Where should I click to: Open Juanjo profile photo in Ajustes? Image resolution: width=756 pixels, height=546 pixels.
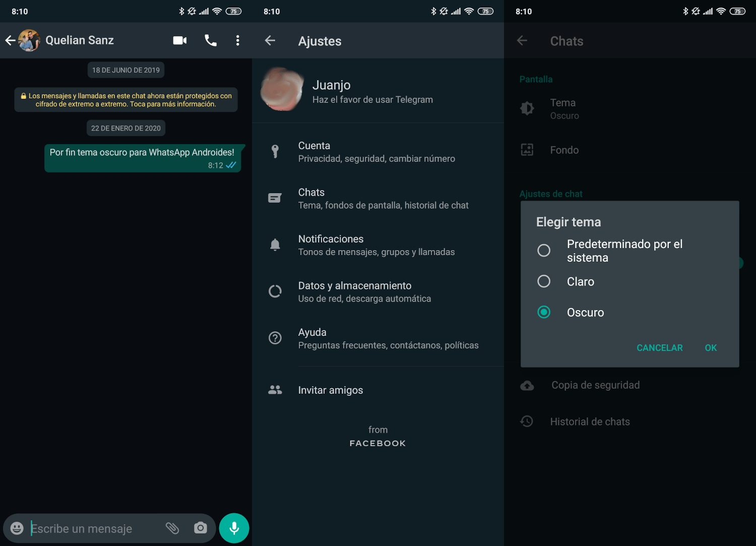(x=282, y=89)
